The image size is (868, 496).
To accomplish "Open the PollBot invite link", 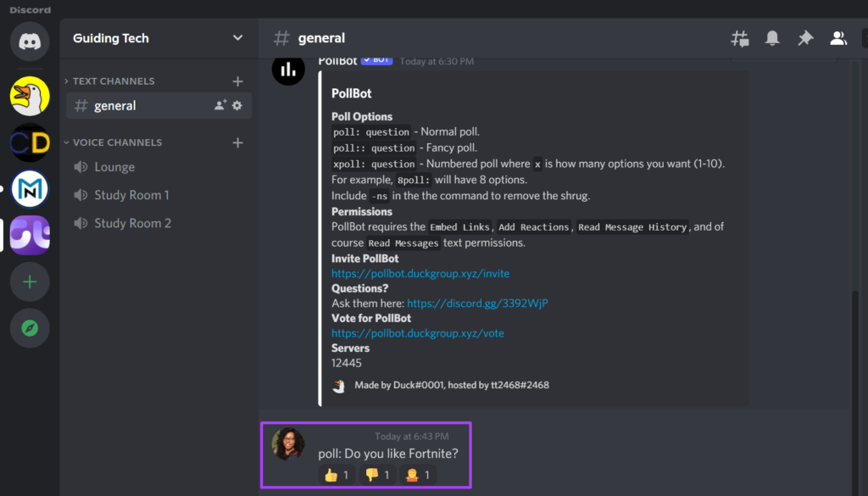I will click(x=420, y=274).
